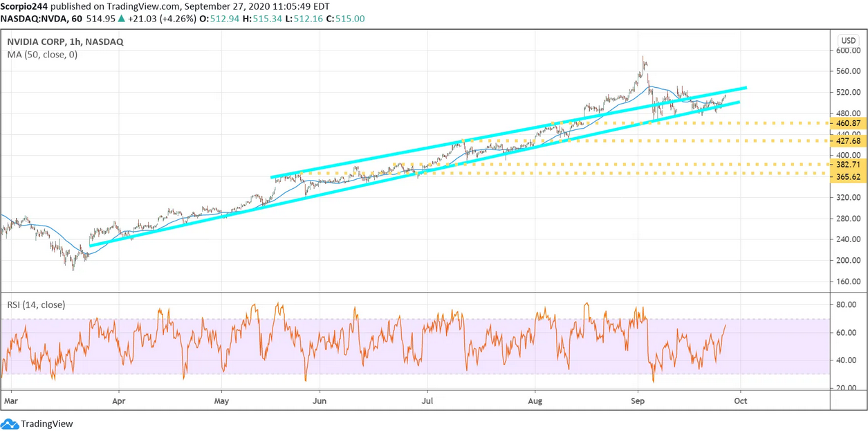Click the O:512.94 open price value
The height and width of the screenshot is (431, 868).
[219, 19]
